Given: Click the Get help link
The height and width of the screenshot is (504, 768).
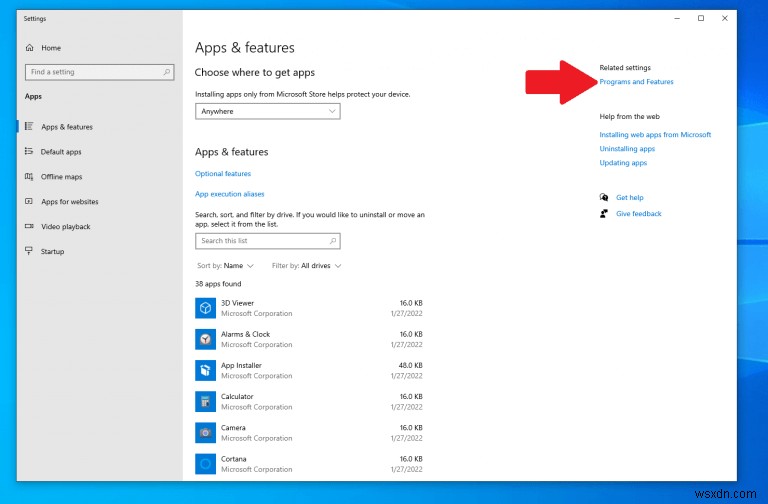Looking at the screenshot, I should [x=630, y=197].
